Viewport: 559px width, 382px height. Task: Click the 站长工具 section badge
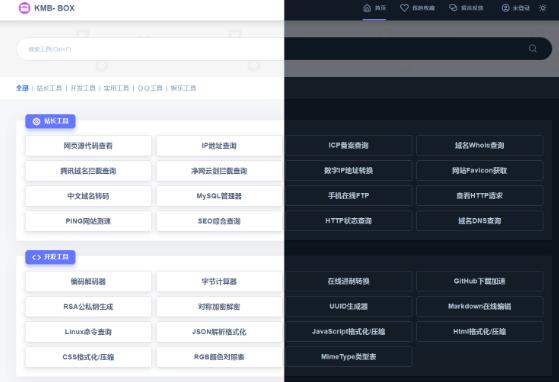(50, 121)
